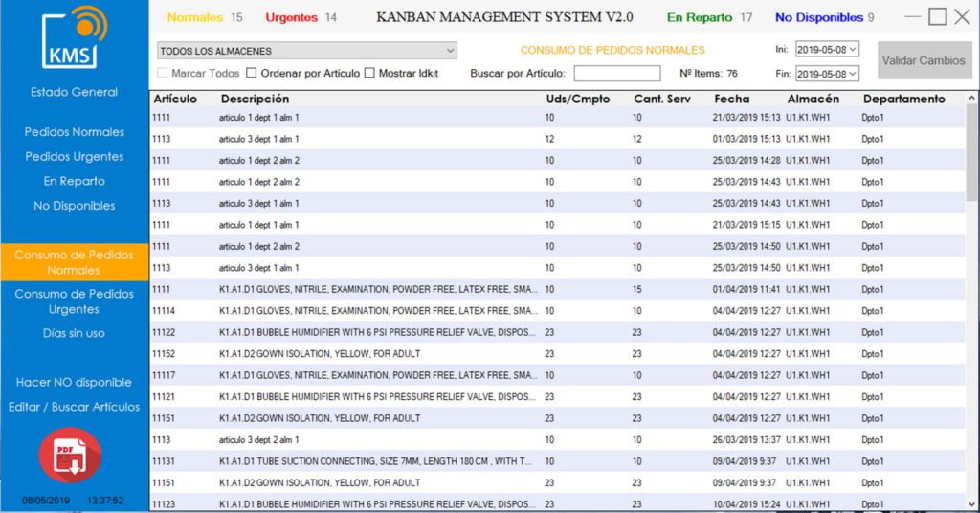Click scrollbar up arrow of table
Viewport: 980px width, 513px height.
[971, 98]
